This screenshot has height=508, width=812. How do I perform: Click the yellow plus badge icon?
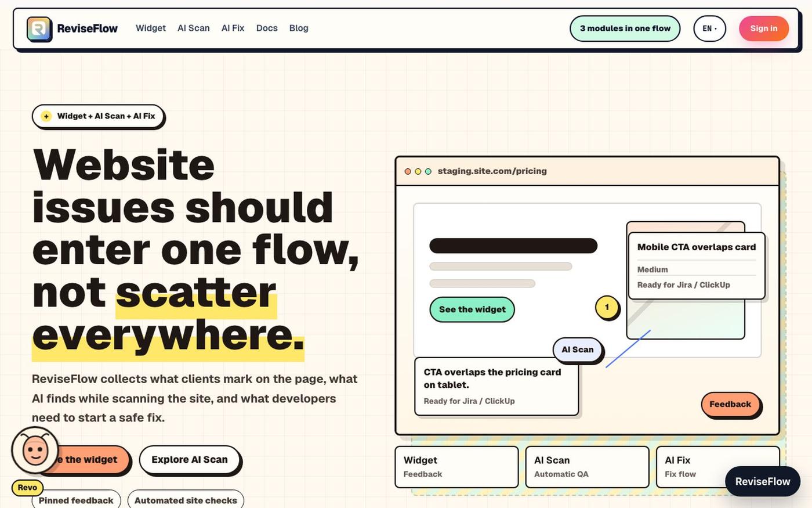click(46, 116)
